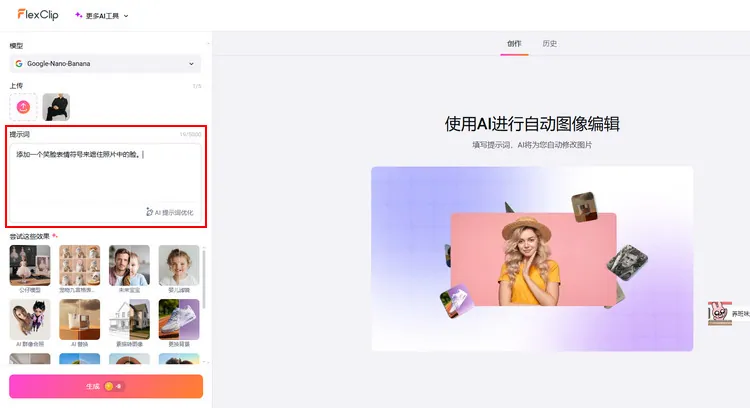Select the uploaded person photo thumbnail
This screenshot has height=408, width=750.
coord(56,107)
